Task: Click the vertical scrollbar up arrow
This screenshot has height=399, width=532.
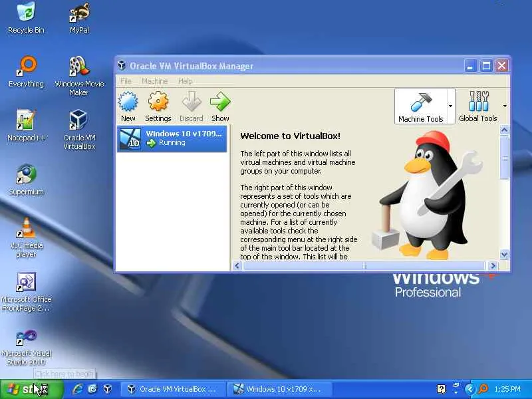Action: click(505, 130)
